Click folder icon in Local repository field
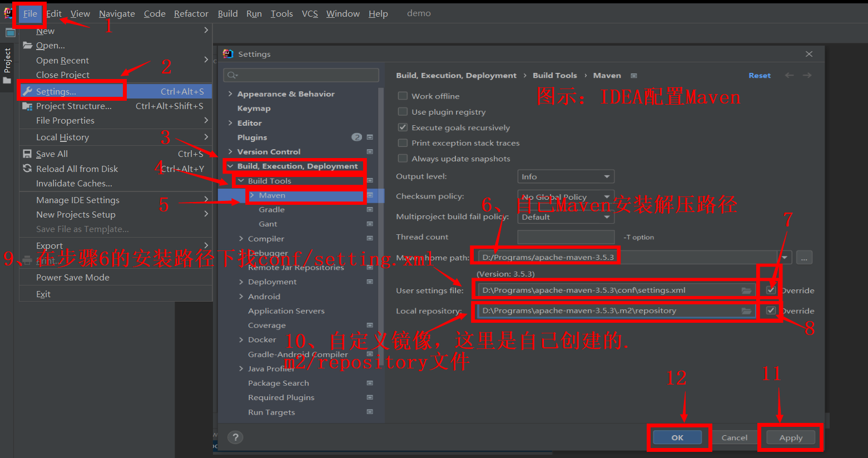868x458 pixels. tap(747, 311)
